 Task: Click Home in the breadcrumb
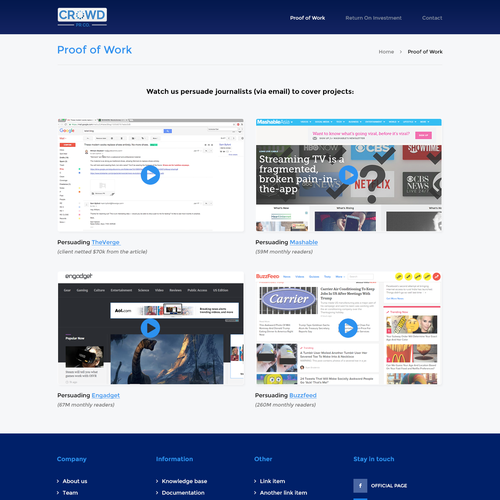tap(386, 52)
